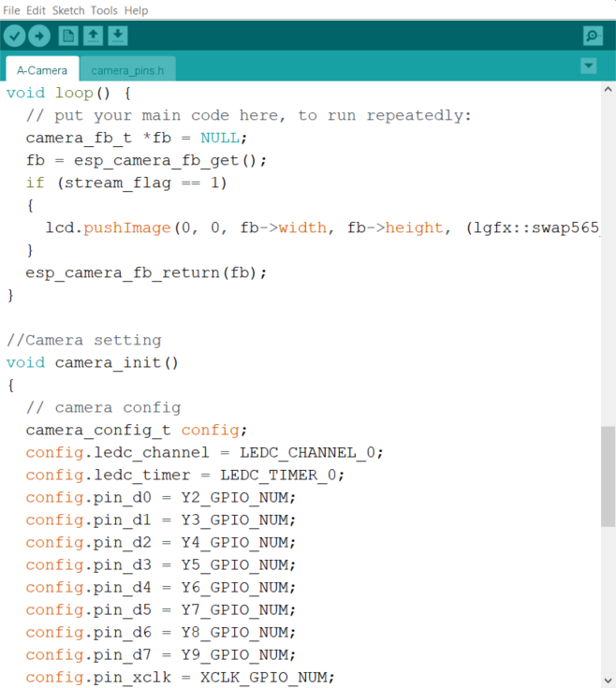Click the '//Camera setting' comment
Image resolution: width=616 pixels, height=688 pixels.
(x=84, y=340)
